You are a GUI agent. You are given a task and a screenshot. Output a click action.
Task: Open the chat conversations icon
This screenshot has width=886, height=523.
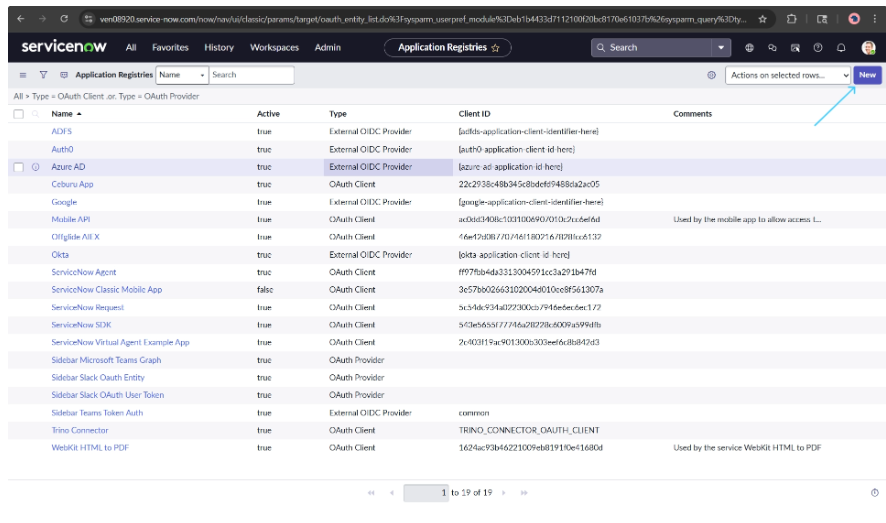click(x=772, y=48)
